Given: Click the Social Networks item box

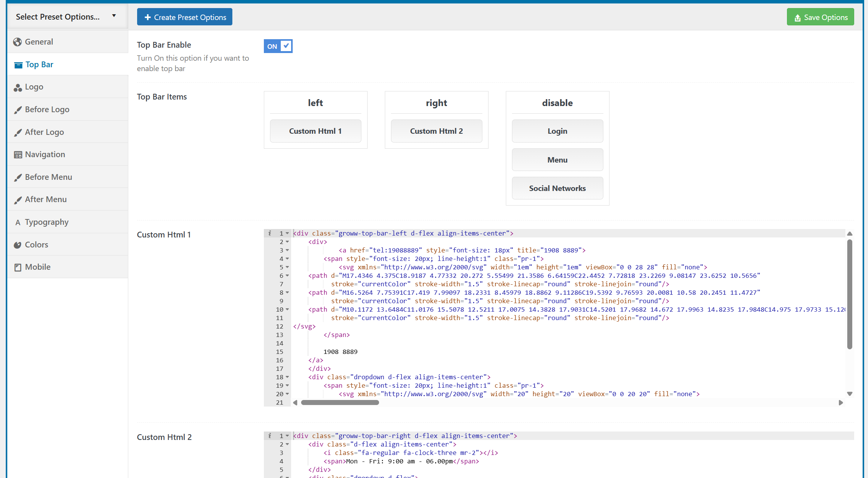Looking at the screenshot, I should coord(557,188).
